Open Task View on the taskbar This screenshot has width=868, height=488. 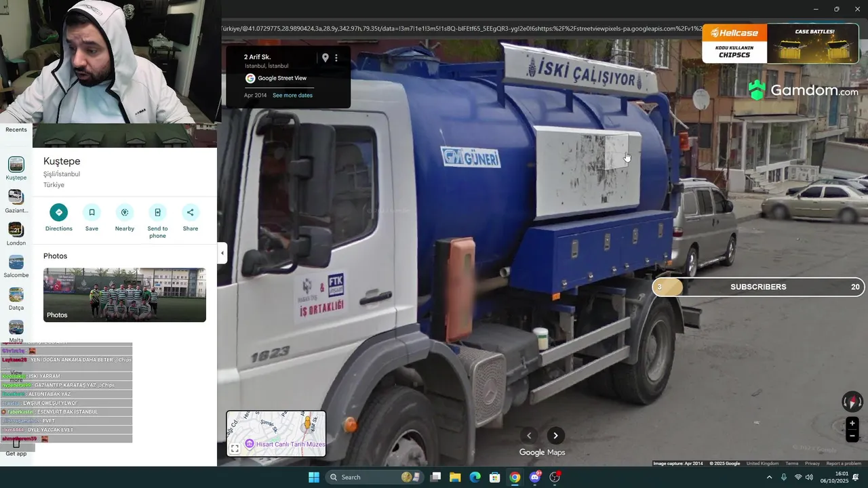[x=436, y=477]
